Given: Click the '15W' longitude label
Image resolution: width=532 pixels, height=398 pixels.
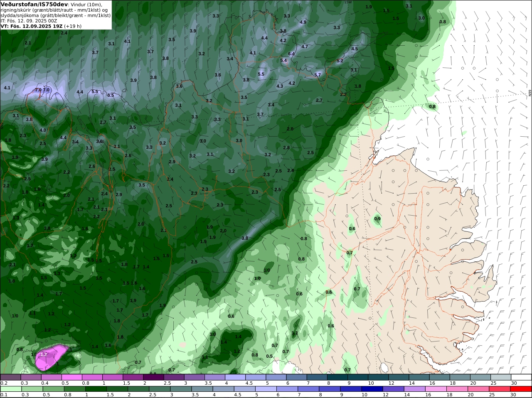Looking at the screenshot, I should click(348, 2).
